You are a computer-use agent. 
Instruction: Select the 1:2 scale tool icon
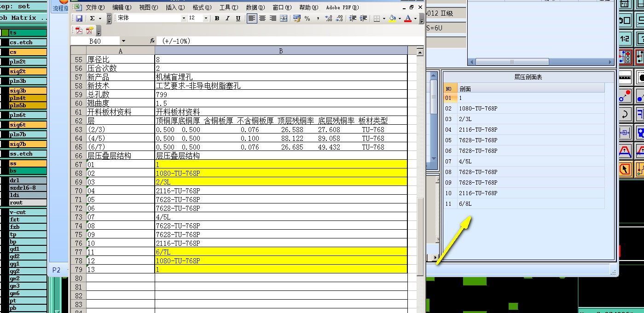[625, 39]
